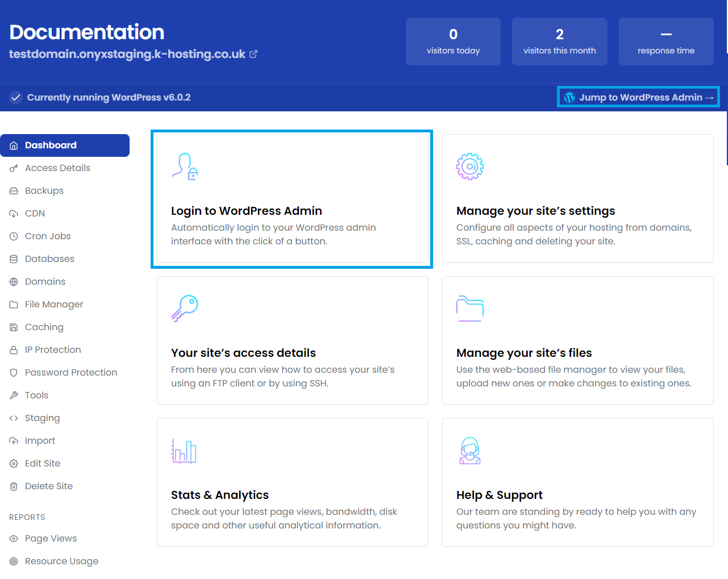This screenshot has height=579, width=728.
Task: Open File Manager menu item
Action: (65, 305)
